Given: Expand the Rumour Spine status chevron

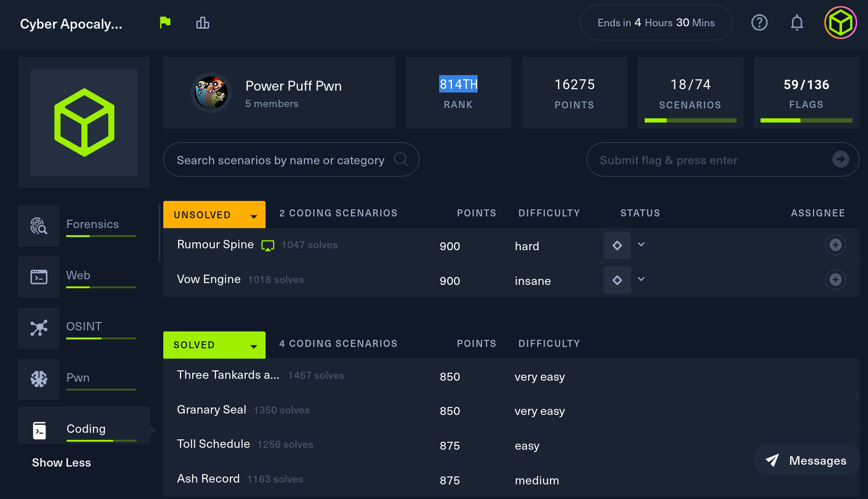Looking at the screenshot, I should pos(641,244).
